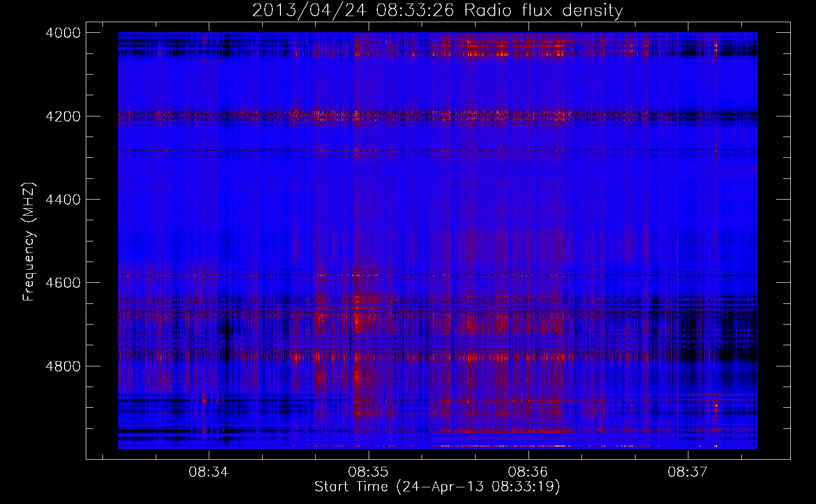Viewport: 816px width, 504px height.
Task: Click the 4800 frequency tick label
Action: tap(63, 366)
